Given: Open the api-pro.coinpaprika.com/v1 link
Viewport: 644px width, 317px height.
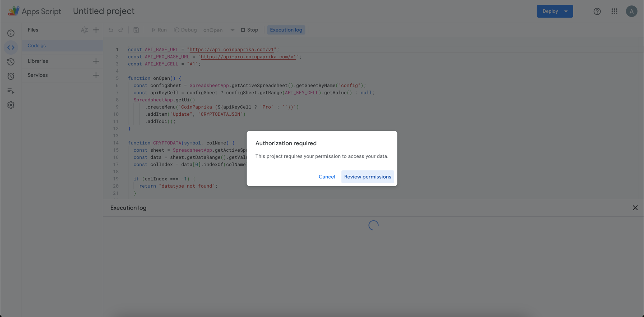Looking at the screenshot, I should pyautogui.click(x=248, y=57).
